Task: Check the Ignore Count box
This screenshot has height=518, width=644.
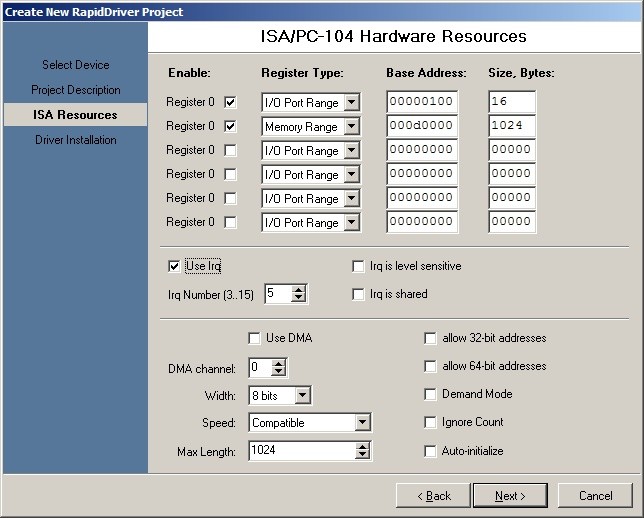Action: point(430,422)
